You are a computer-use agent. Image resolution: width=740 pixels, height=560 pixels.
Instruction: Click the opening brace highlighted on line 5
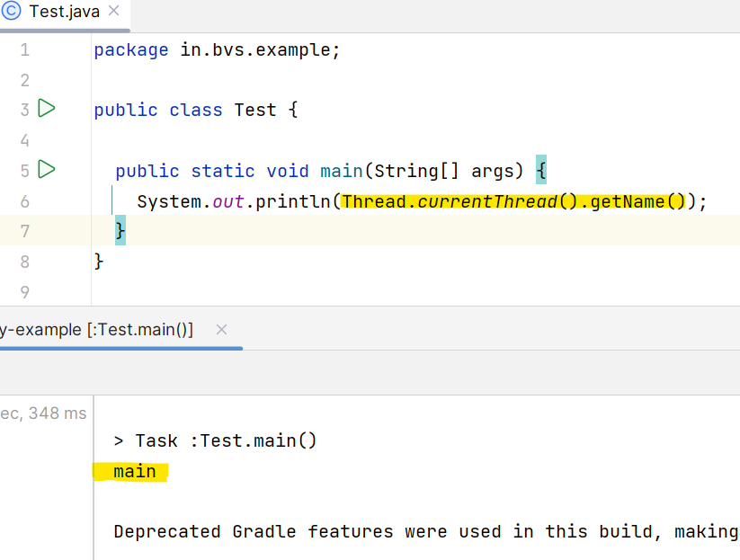pyautogui.click(x=541, y=170)
